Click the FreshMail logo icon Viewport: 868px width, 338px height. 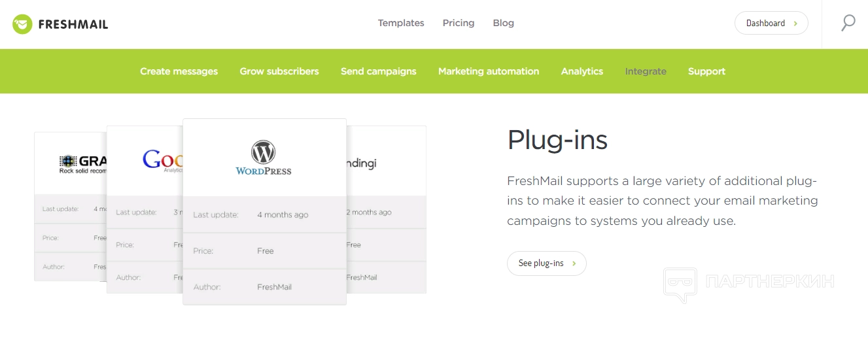22,24
